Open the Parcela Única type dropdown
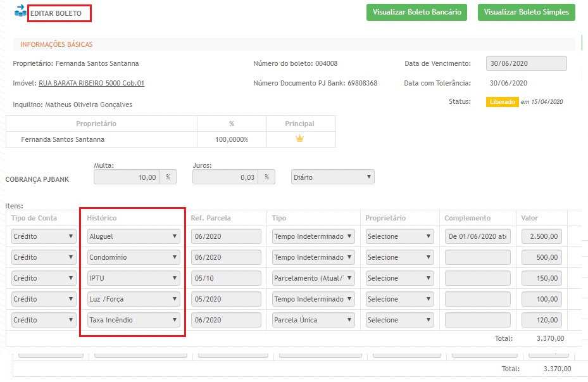588x382 pixels. pos(313,320)
